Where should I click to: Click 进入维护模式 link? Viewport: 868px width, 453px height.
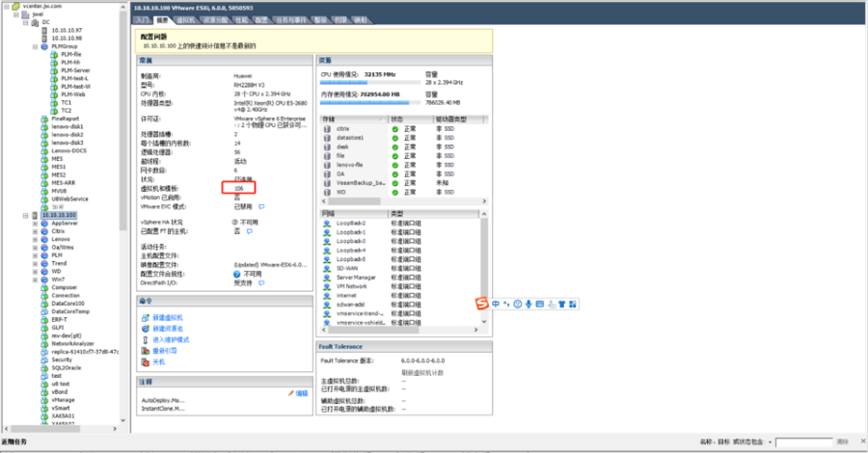click(x=170, y=339)
